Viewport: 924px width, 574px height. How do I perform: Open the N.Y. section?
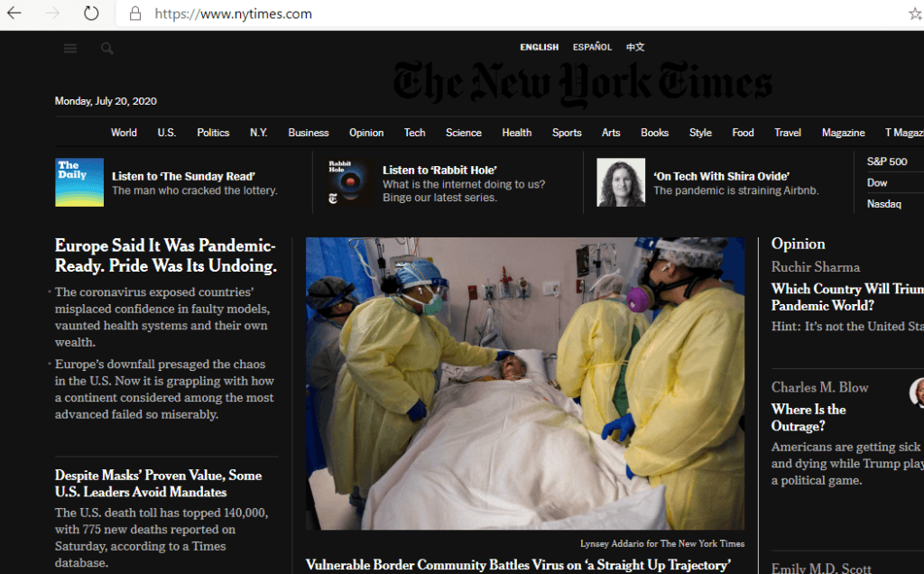(259, 133)
